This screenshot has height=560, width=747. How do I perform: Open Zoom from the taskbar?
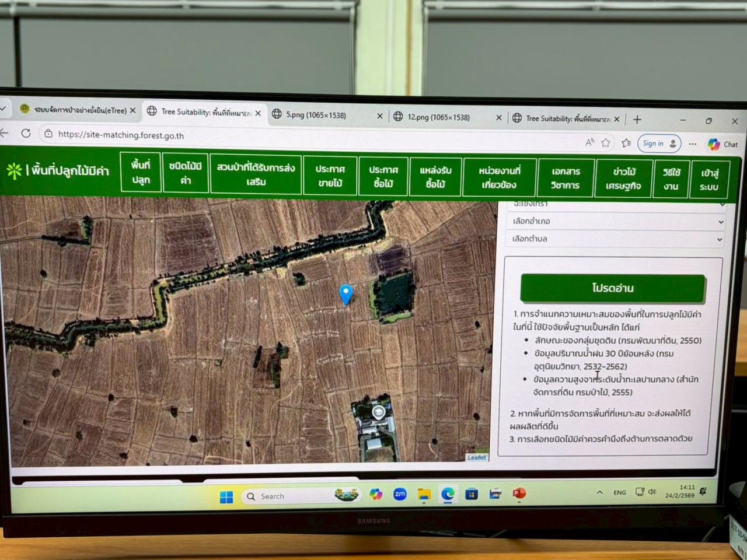pyautogui.click(x=400, y=495)
